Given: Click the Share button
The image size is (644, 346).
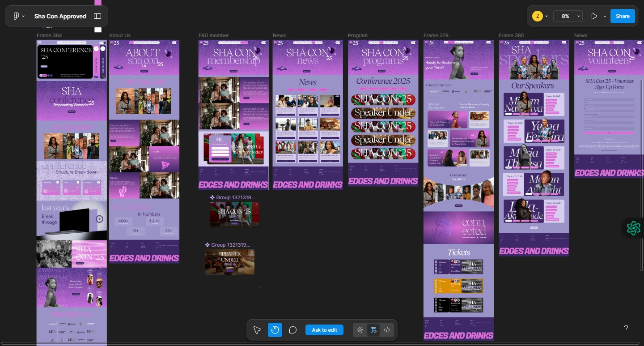Looking at the screenshot, I should [623, 16].
